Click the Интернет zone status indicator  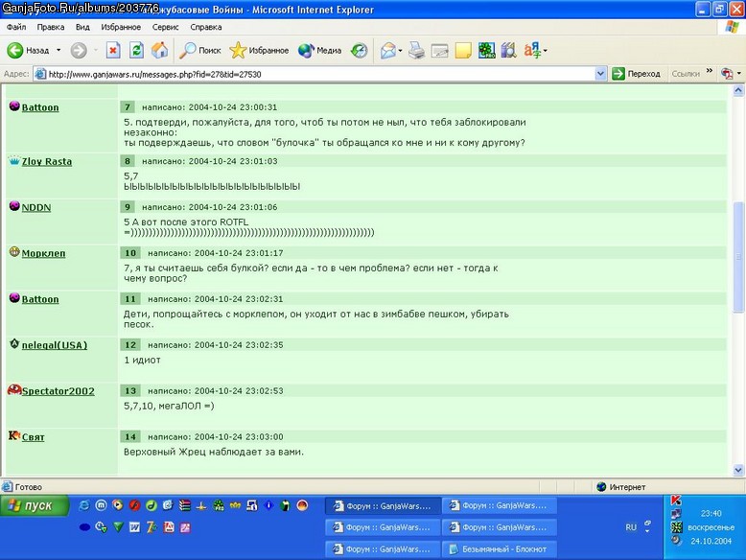click(x=621, y=487)
